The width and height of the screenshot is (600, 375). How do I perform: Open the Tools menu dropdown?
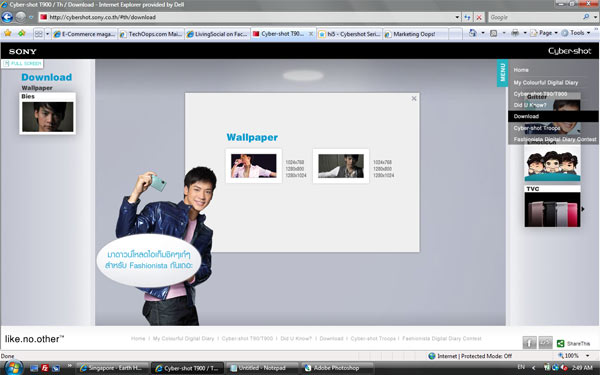576,33
